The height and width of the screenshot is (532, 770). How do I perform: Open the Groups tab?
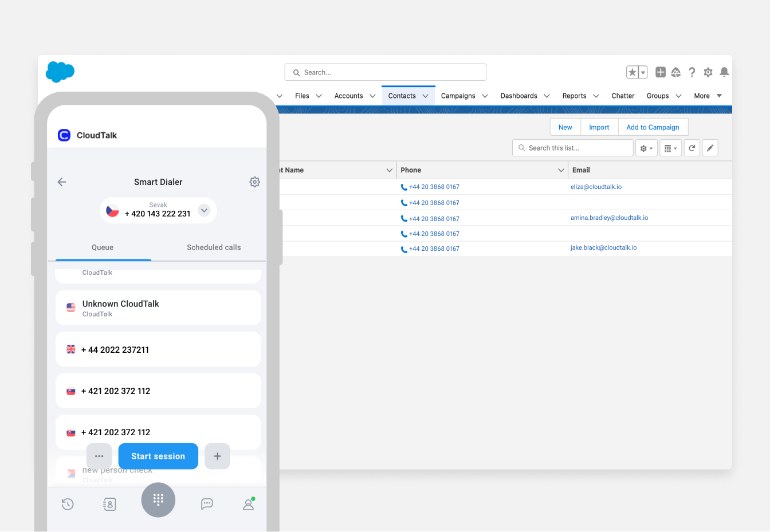tap(658, 96)
